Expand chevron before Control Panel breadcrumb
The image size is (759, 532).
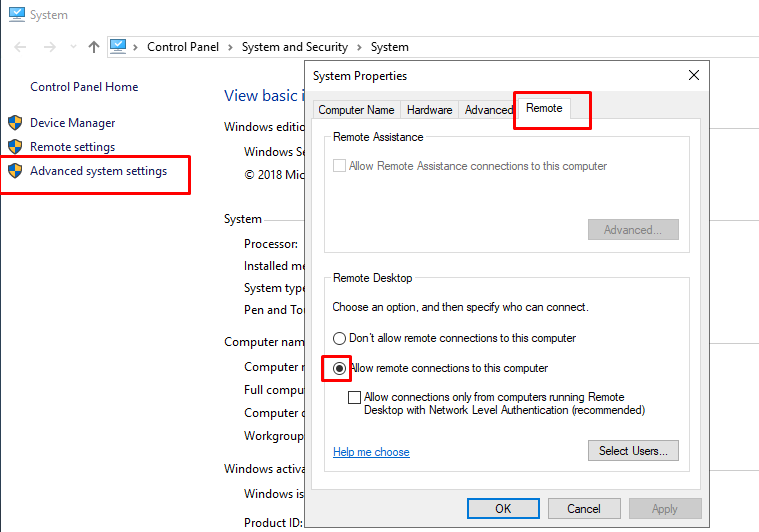point(136,47)
